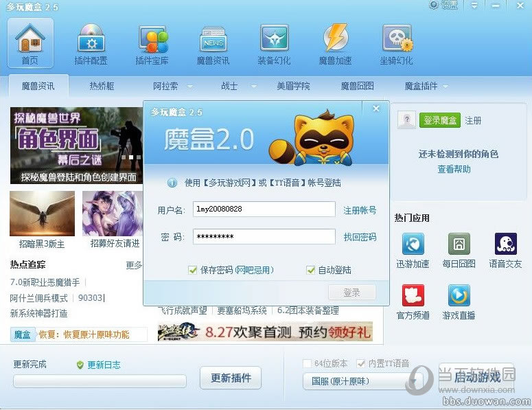This screenshot has width=532, height=410.
Task: Launch the 迅游加速 app icon
Action: [413, 243]
